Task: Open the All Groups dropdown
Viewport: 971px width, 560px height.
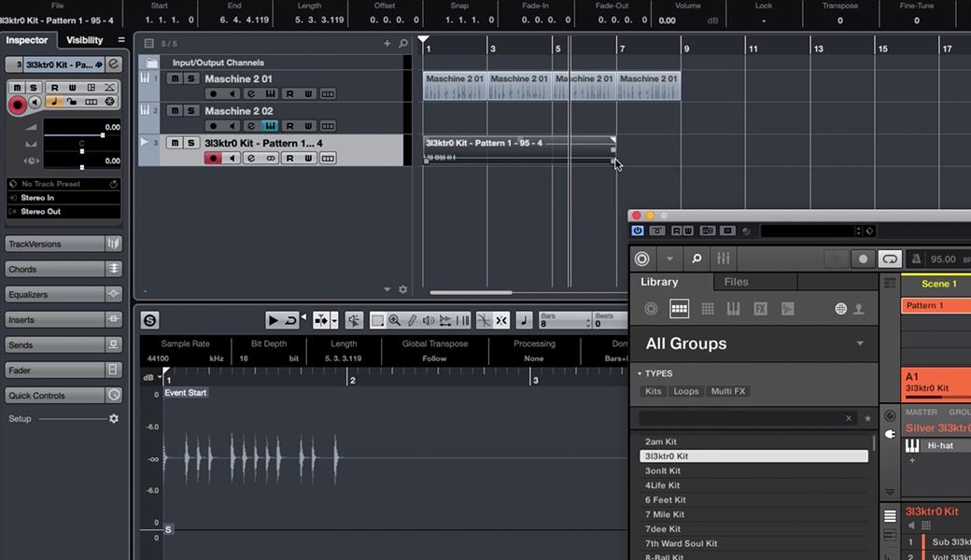Action: tap(753, 343)
